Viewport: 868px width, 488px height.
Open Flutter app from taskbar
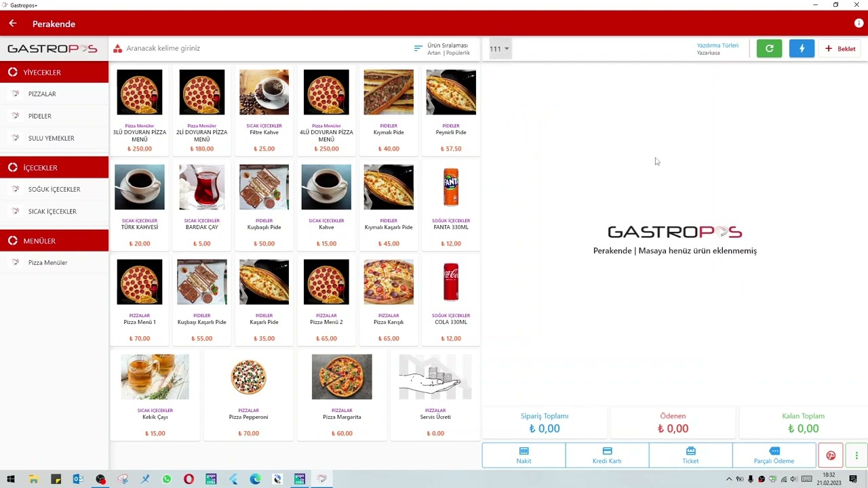click(x=233, y=479)
